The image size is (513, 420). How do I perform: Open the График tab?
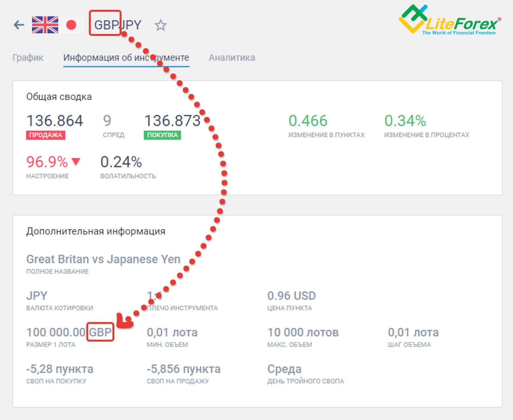click(x=28, y=58)
